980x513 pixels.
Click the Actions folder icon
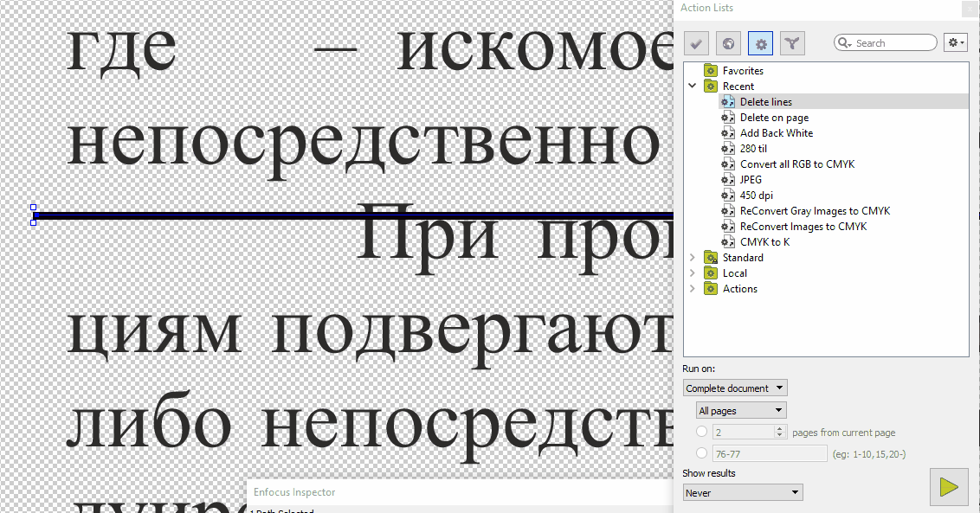711,289
